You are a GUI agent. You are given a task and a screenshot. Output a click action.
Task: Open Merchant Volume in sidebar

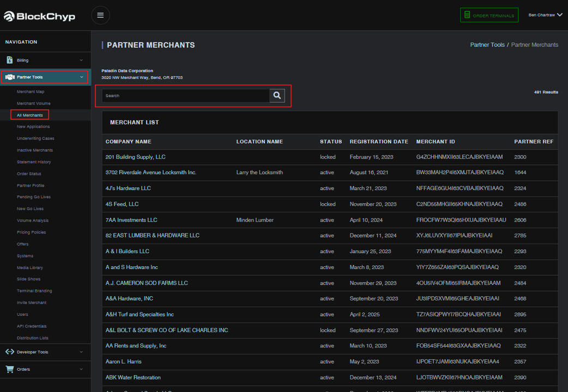tap(34, 103)
